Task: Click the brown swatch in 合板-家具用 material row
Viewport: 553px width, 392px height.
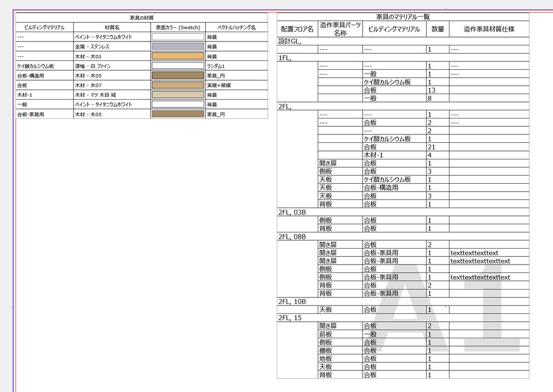Action: [178, 114]
